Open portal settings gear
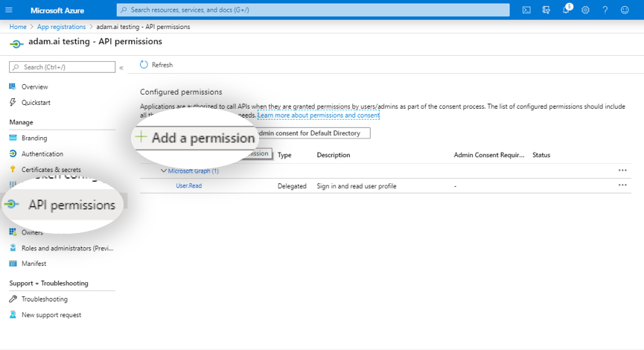Viewport: 644px width, 350px height. (x=585, y=10)
